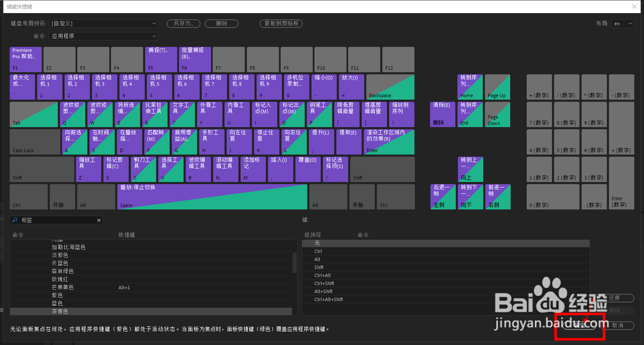Select the F6 批量捕捉 key

click(x=195, y=60)
